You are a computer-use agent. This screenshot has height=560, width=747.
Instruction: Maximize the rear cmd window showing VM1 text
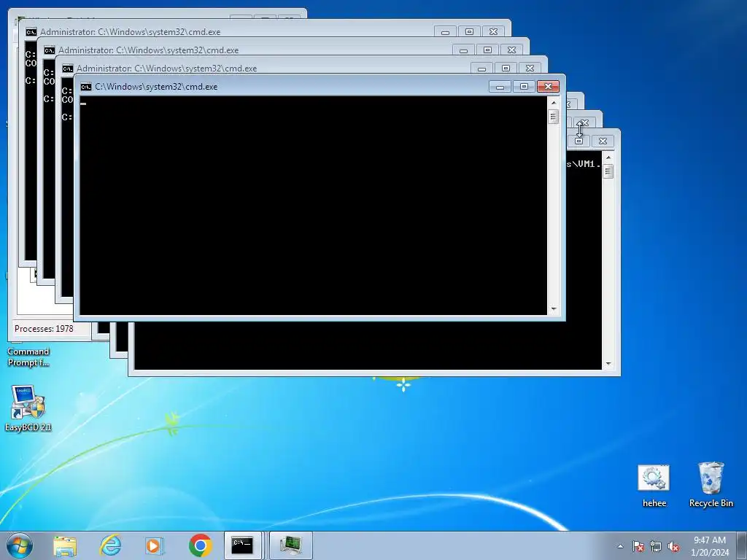click(x=578, y=141)
